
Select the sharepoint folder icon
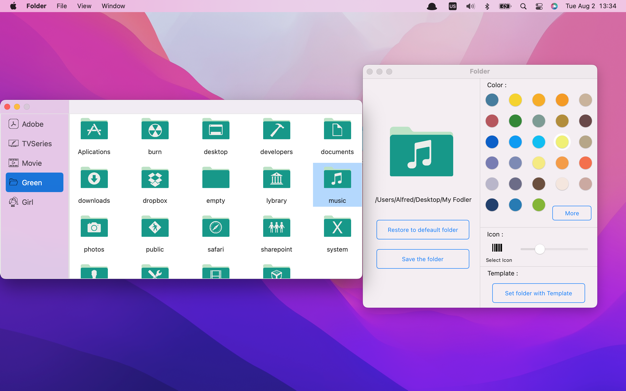pyautogui.click(x=276, y=226)
